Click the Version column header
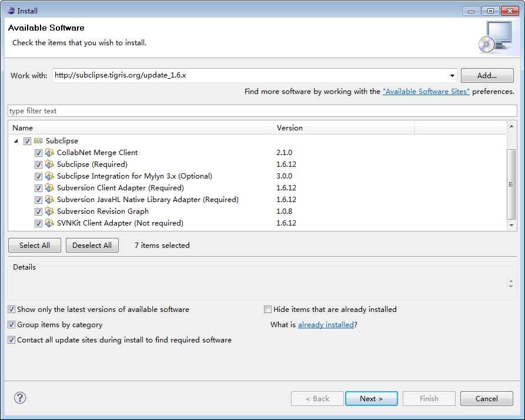 tap(344, 127)
